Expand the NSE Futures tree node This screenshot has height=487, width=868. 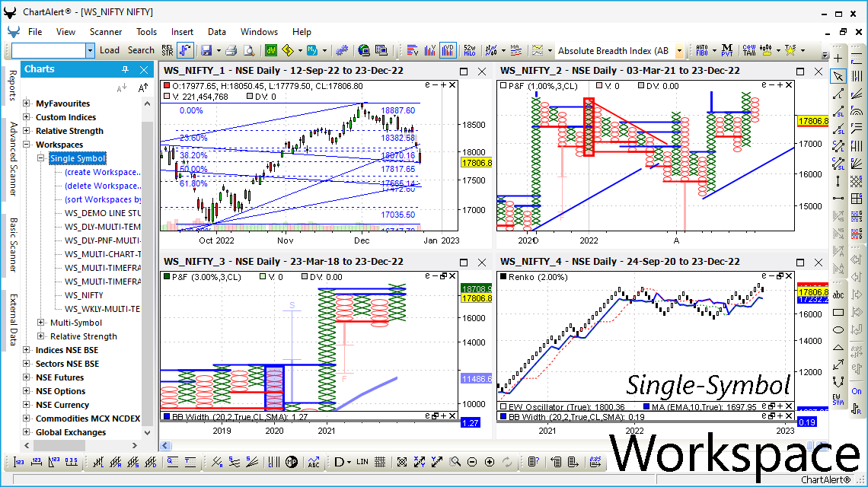click(x=26, y=377)
